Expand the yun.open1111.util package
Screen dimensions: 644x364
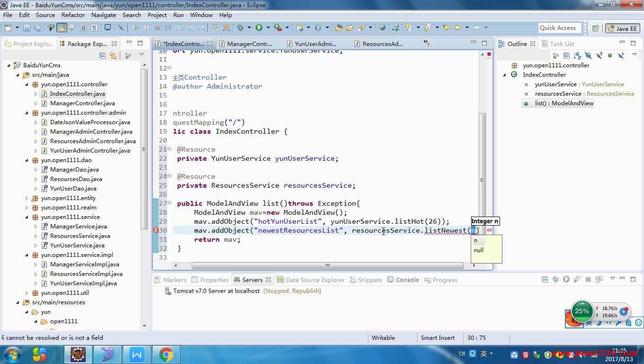pyautogui.click(x=27, y=293)
